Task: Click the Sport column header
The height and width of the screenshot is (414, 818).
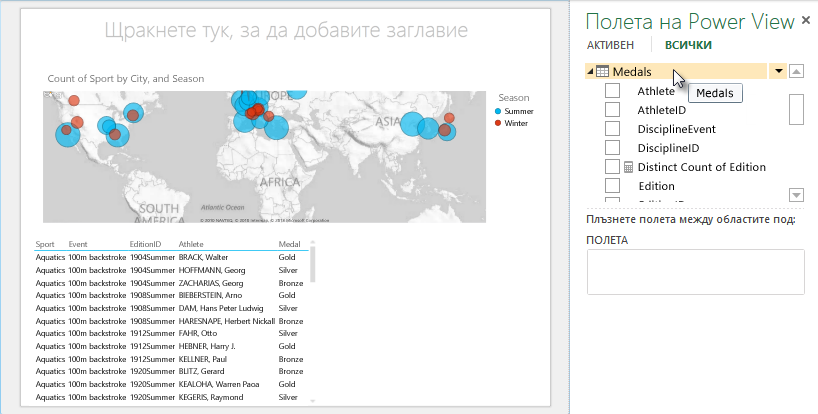Action: 45,244
